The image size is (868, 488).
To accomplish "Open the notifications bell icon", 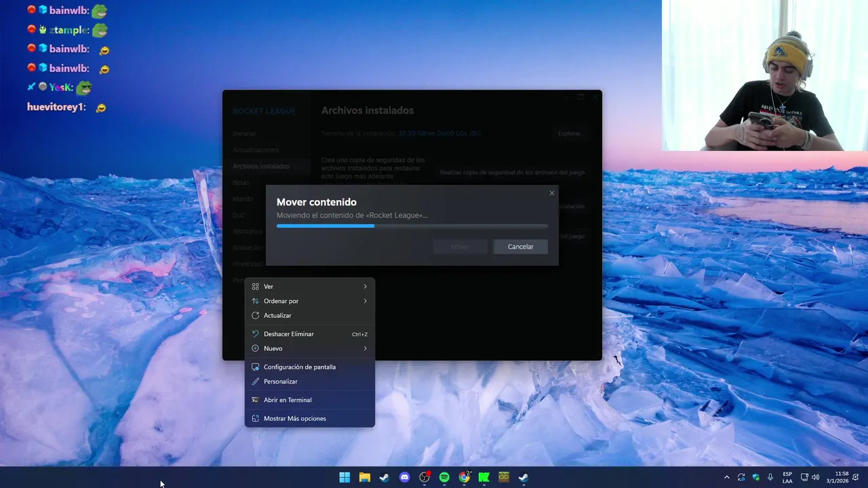I will pyautogui.click(x=856, y=477).
